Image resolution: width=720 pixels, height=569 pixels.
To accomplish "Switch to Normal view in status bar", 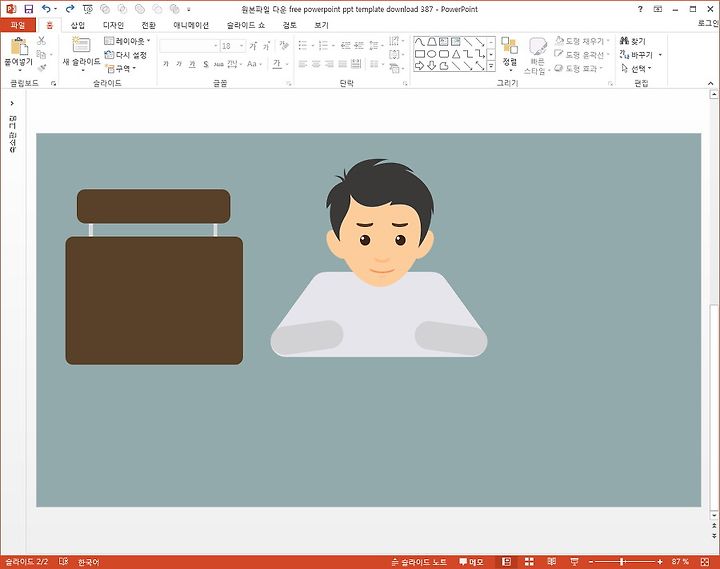I will (506, 562).
